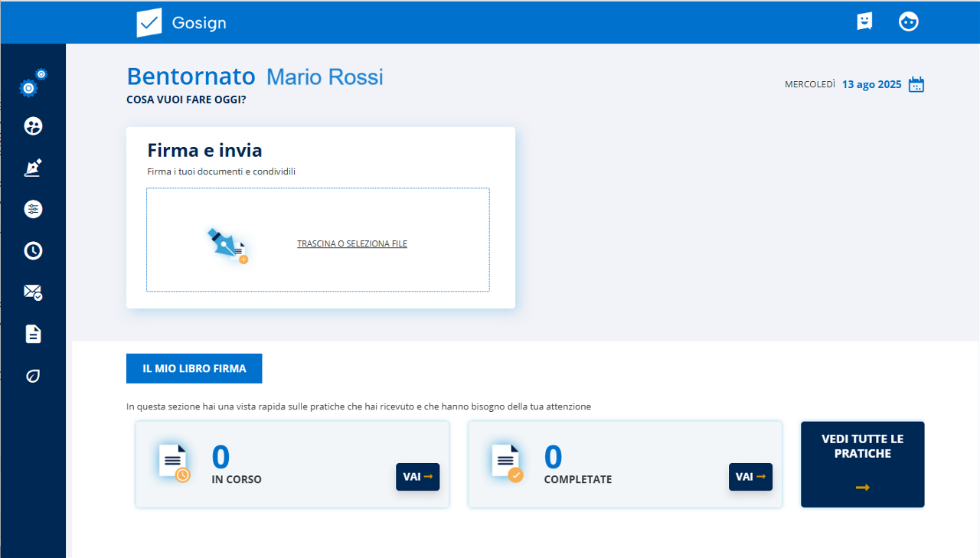Click the In Corso document clock thumbnail
Image resolution: width=980 pixels, height=558 pixels.
pos(174,464)
